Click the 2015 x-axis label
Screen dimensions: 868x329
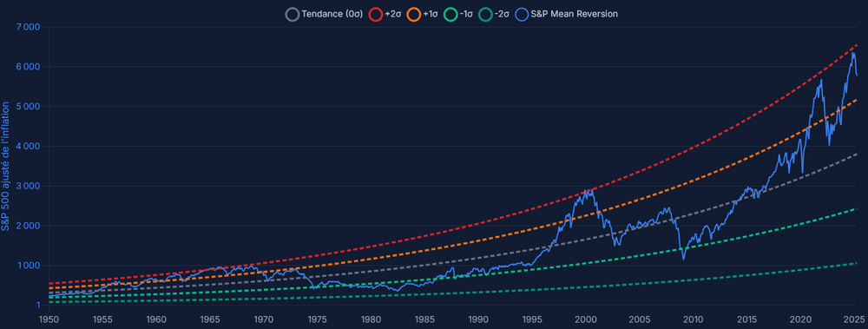pyautogui.click(x=746, y=319)
